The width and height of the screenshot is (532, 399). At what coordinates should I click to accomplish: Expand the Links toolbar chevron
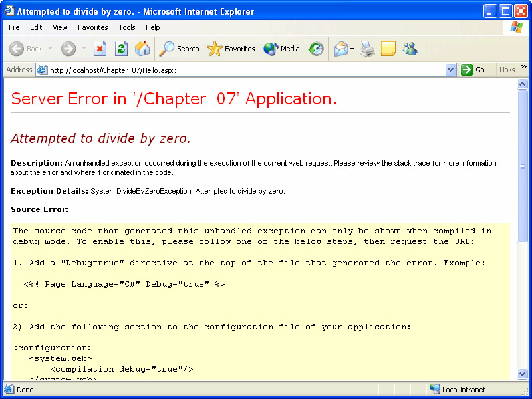point(524,67)
